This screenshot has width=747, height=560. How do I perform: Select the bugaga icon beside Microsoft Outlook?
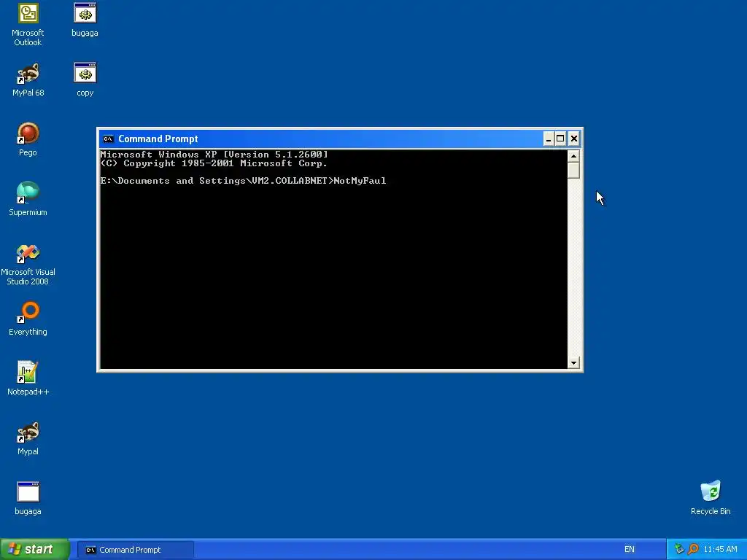point(85,20)
